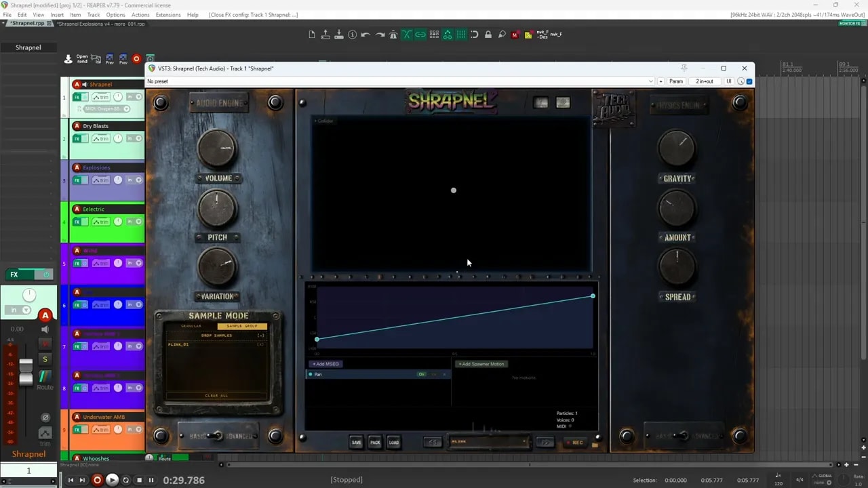This screenshot has height=488, width=868.
Task: Open the Shrapnel preset name dropdown
Action: [489, 442]
